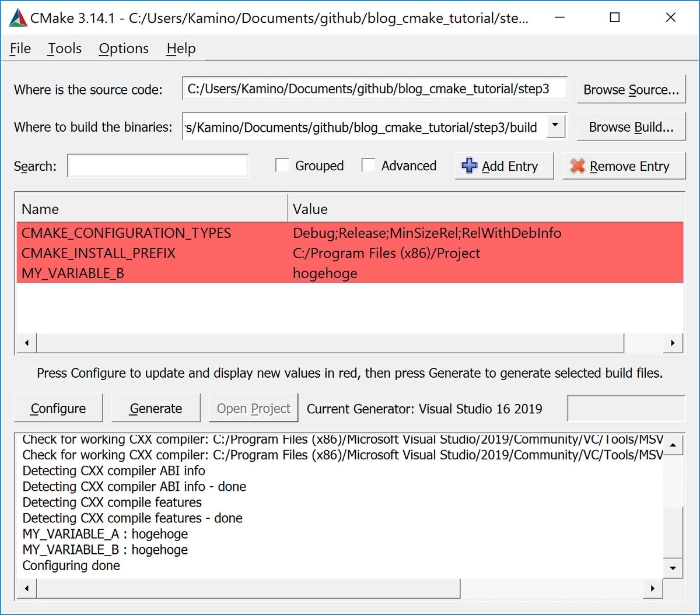
Task: Click 'Detecting CXX compile features - done' line
Action: click(x=132, y=518)
